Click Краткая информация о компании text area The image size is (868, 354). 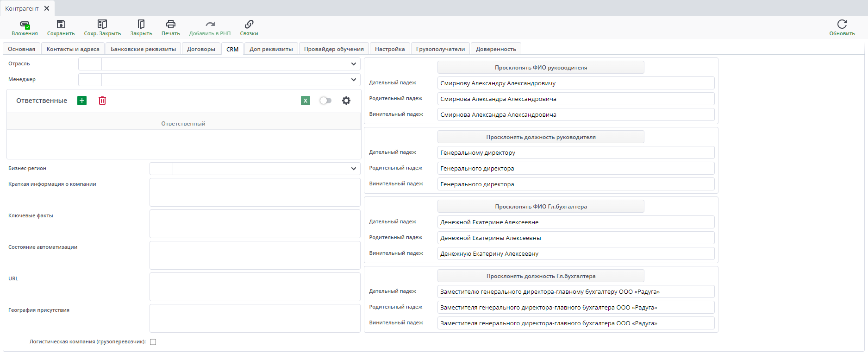pyautogui.click(x=255, y=192)
